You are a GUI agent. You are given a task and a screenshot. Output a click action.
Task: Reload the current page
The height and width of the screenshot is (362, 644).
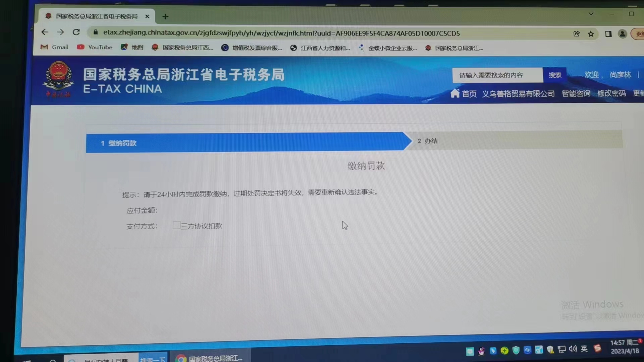pos(76,32)
